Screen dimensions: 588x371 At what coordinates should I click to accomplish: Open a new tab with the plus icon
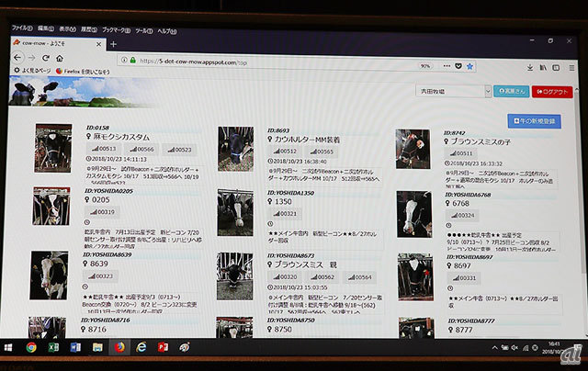click(x=113, y=45)
